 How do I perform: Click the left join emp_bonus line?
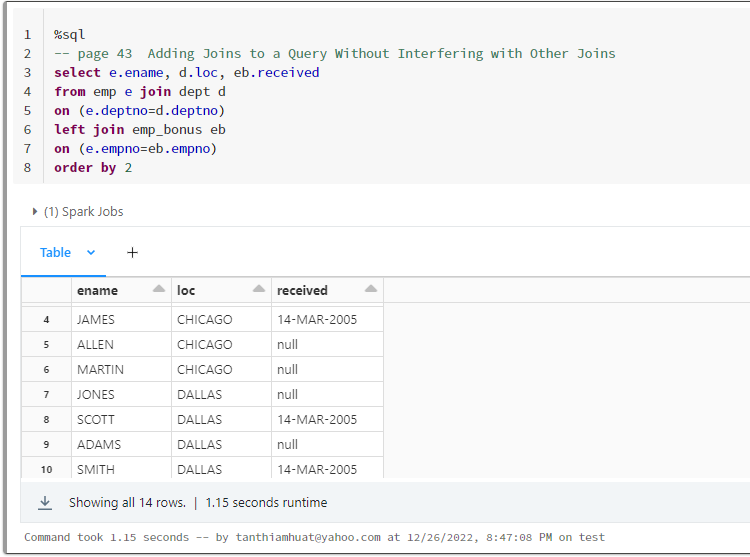tap(140, 129)
